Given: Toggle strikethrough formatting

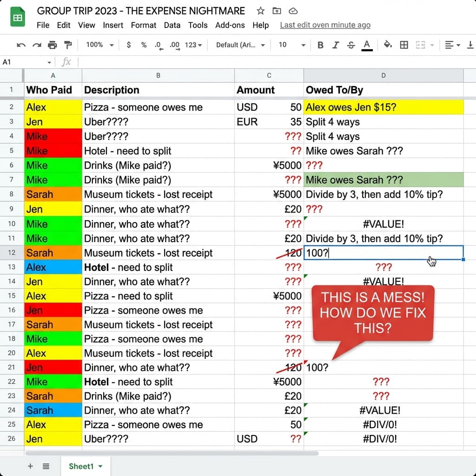Looking at the screenshot, I should pyautogui.click(x=351, y=45).
